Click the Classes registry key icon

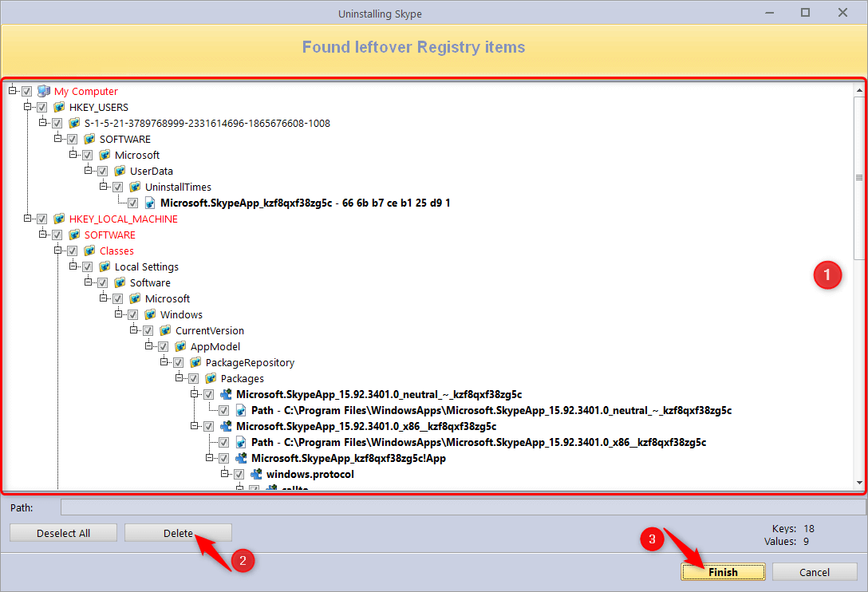89,251
